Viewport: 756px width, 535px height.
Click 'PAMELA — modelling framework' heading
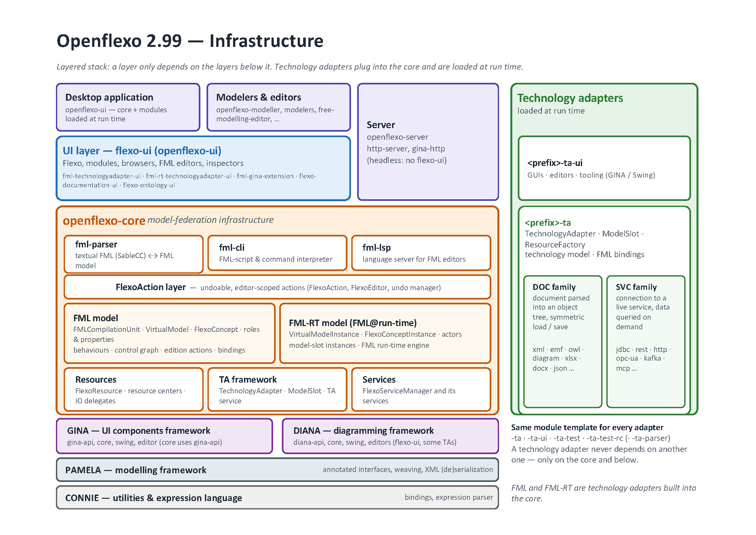(136, 470)
